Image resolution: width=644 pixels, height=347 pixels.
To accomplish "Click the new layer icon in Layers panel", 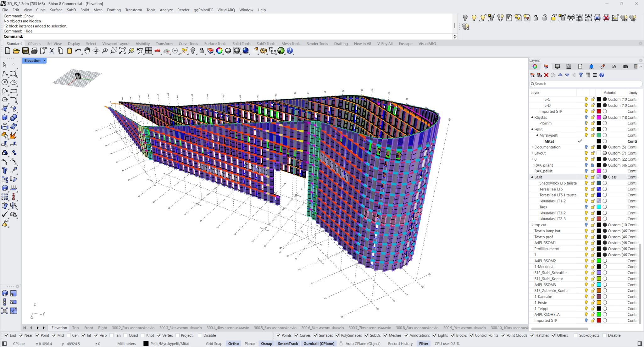I will pyautogui.click(x=532, y=75).
